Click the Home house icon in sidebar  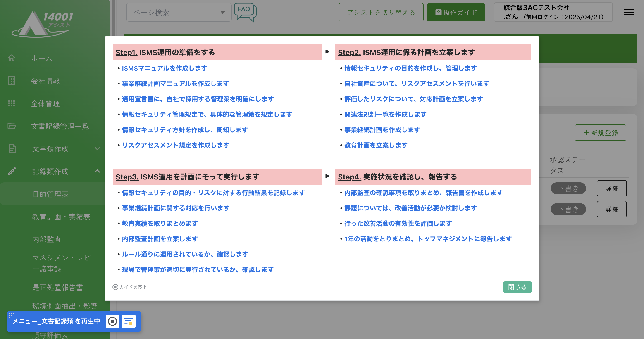pyautogui.click(x=12, y=58)
